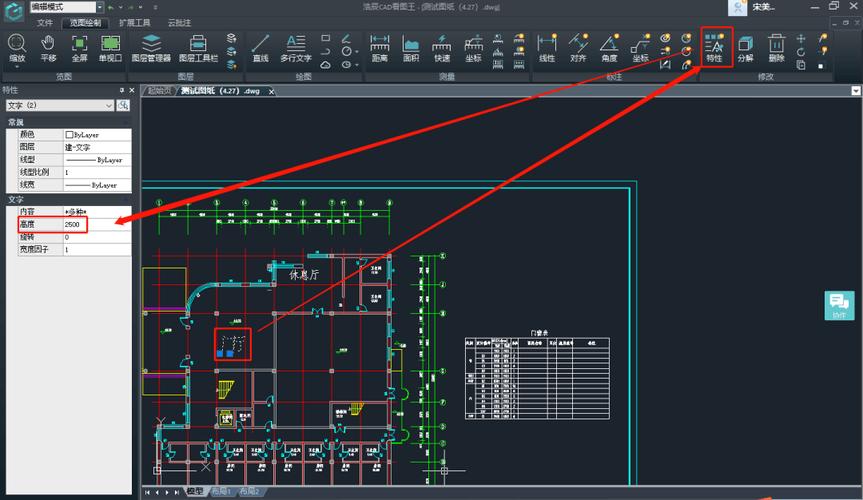Viewport: 863px width, 500px height.
Task: Pick the revision cloud draw tool
Action: [326, 64]
